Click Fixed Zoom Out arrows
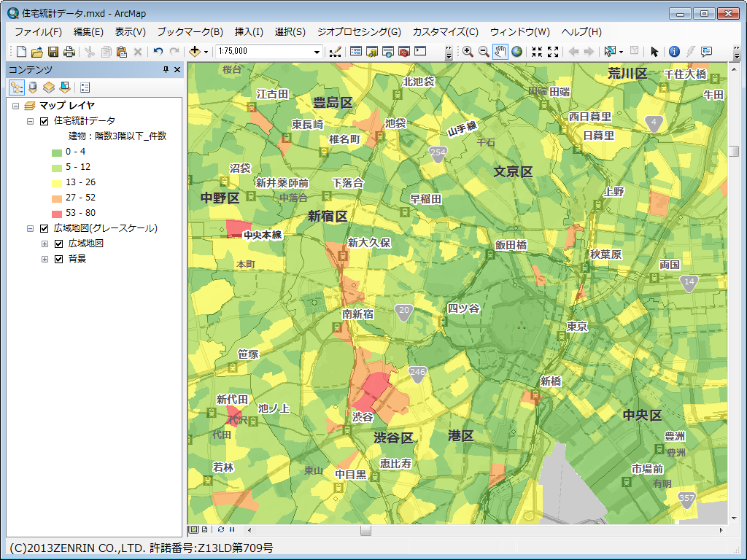Image resolution: width=747 pixels, height=560 pixels. [x=553, y=52]
